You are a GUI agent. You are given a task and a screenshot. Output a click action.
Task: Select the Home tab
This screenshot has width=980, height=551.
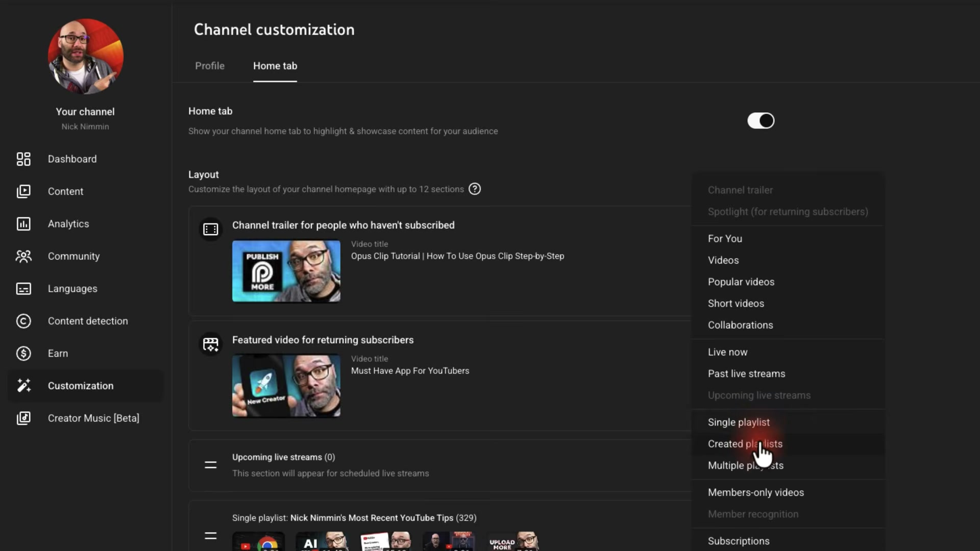click(275, 66)
